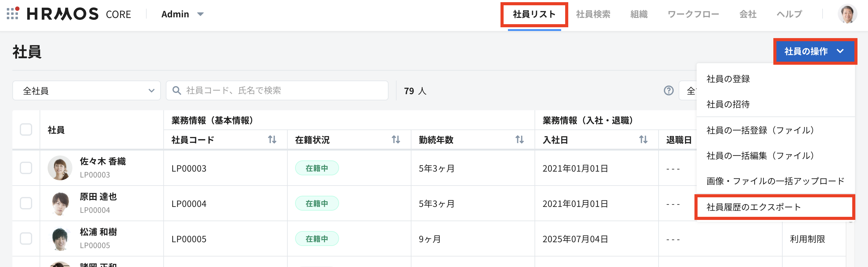Click the 在籍中 badge for LP00005
Screen dimensions: 868x267
point(317,239)
